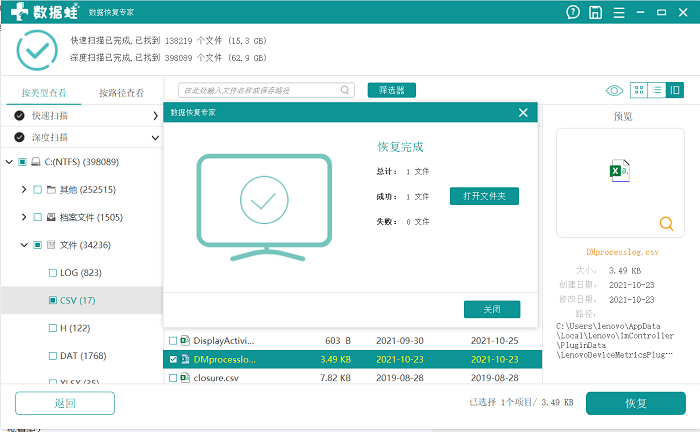This screenshot has height=432, width=700.
Task: Click the 筛选器 filter button
Action: [x=392, y=90]
